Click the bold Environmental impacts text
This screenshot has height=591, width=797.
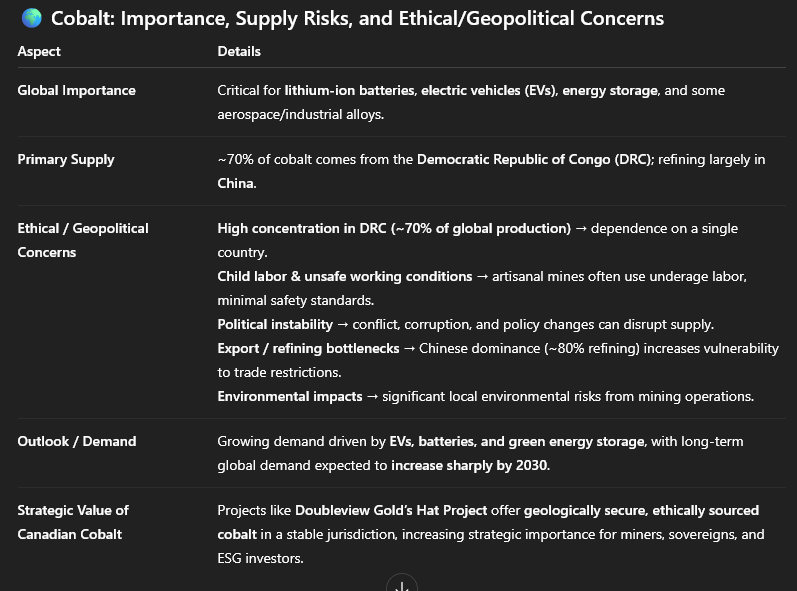click(290, 396)
